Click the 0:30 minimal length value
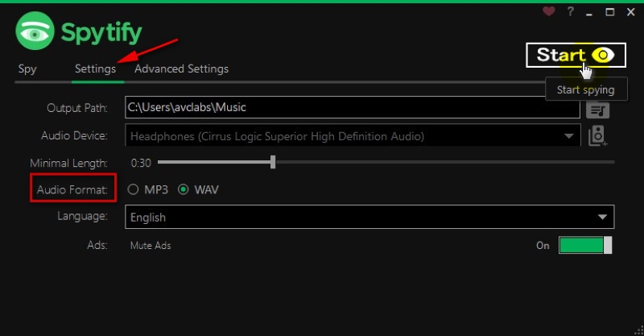The height and width of the screenshot is (336, 644). point(141,163)
